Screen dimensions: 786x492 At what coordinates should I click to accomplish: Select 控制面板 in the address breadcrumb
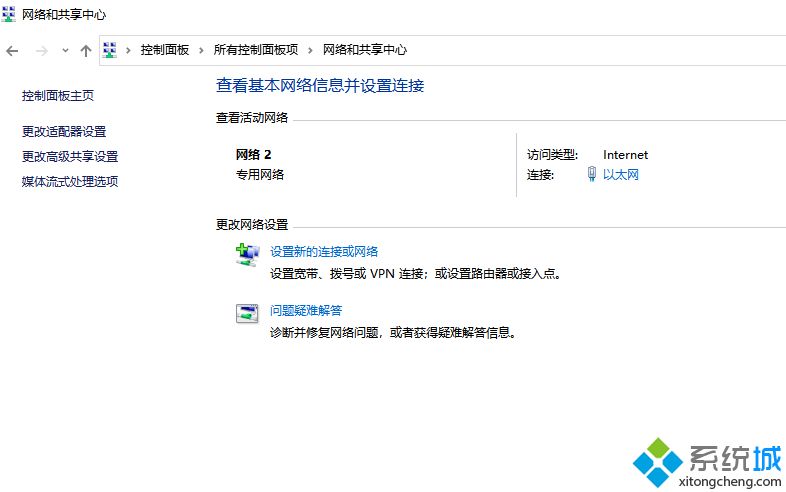(x=164, y=50)
